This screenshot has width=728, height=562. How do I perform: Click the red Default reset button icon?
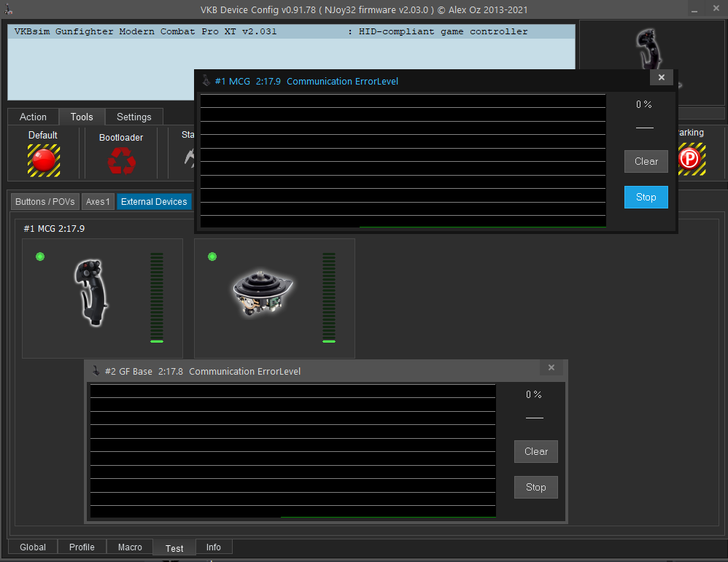[x=44, y=160]
